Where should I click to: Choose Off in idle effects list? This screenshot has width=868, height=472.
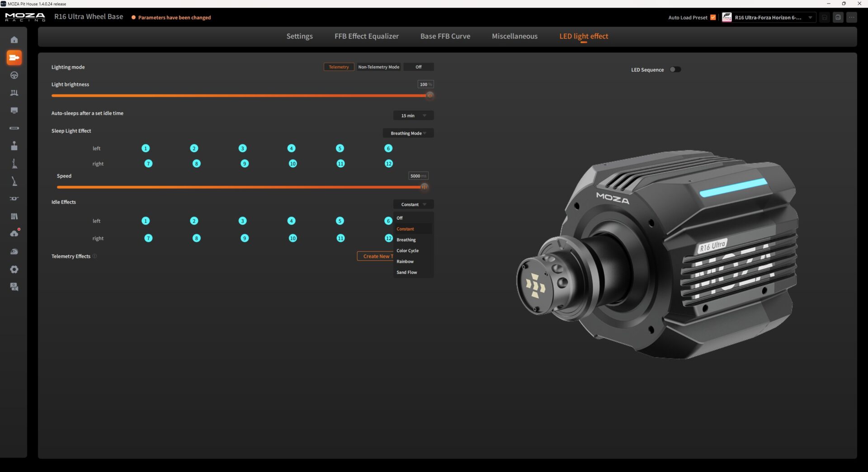413,218
